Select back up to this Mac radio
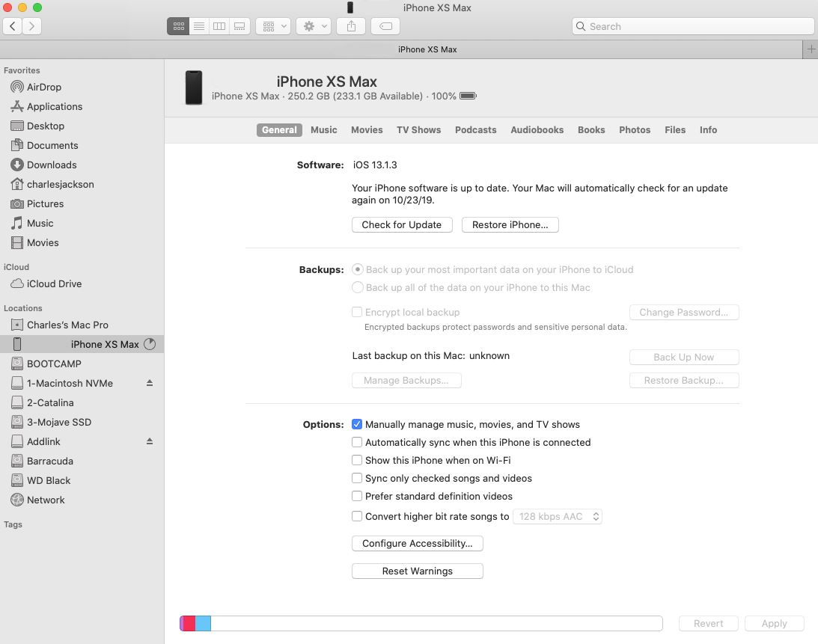818x644 pixels. pyautogui.click(x=357, y=287)
